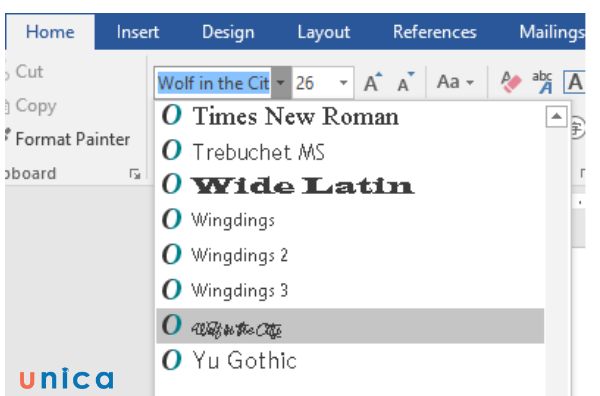Select the References tab

[435, 32]
